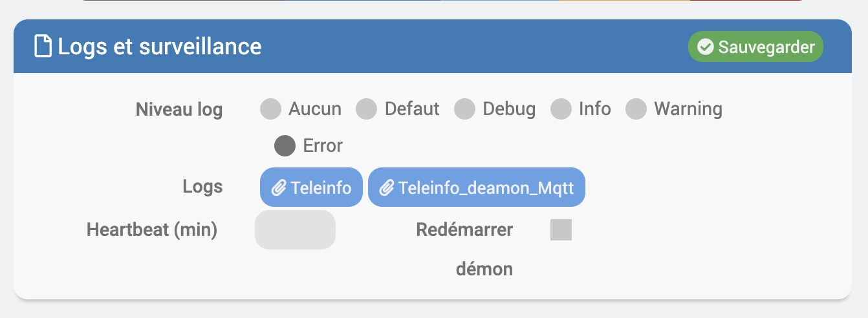Image resolution: width=868 pixels, height=318 pixels.
Task: Choose the Defaut log level option
Action: [x=367, y=109]
